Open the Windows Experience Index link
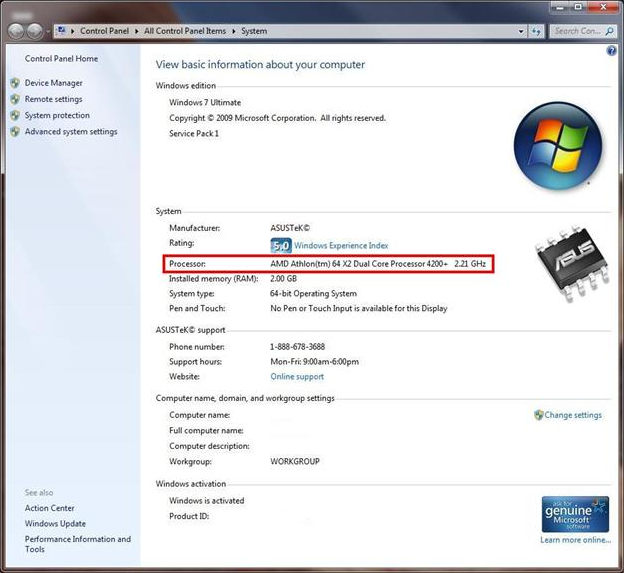This screenshot has height=573, width=624. click(341, 246)
